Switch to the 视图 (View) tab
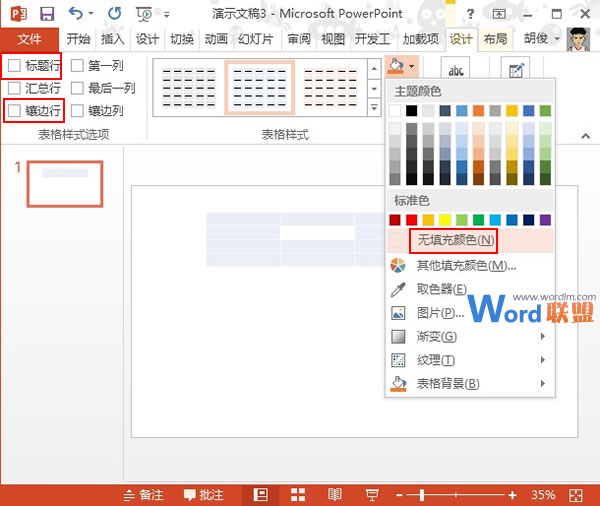 tap(333, 39)
